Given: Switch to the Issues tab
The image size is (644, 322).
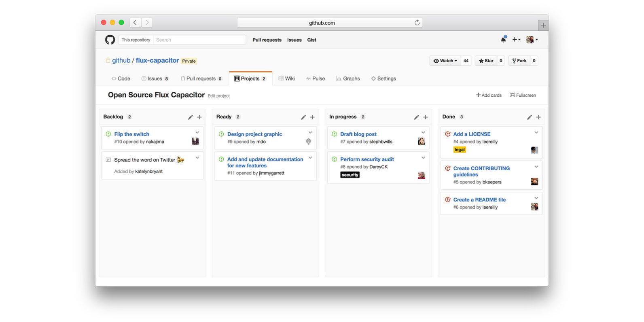Looking at the screenshot, I should point(155,78).
